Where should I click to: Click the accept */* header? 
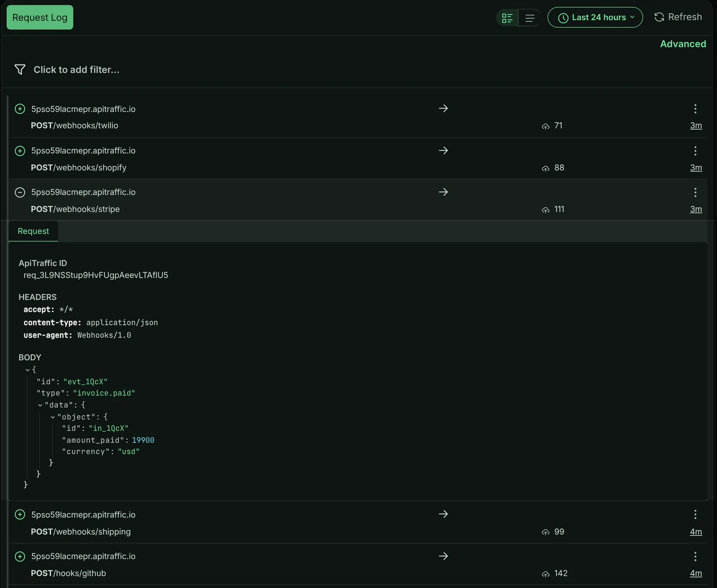click(x=48, y=310)
